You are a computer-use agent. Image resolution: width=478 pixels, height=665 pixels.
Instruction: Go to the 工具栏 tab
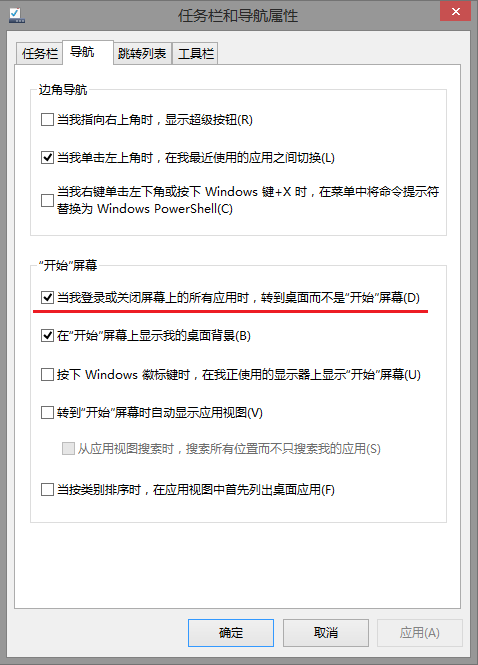coord(196,53)
